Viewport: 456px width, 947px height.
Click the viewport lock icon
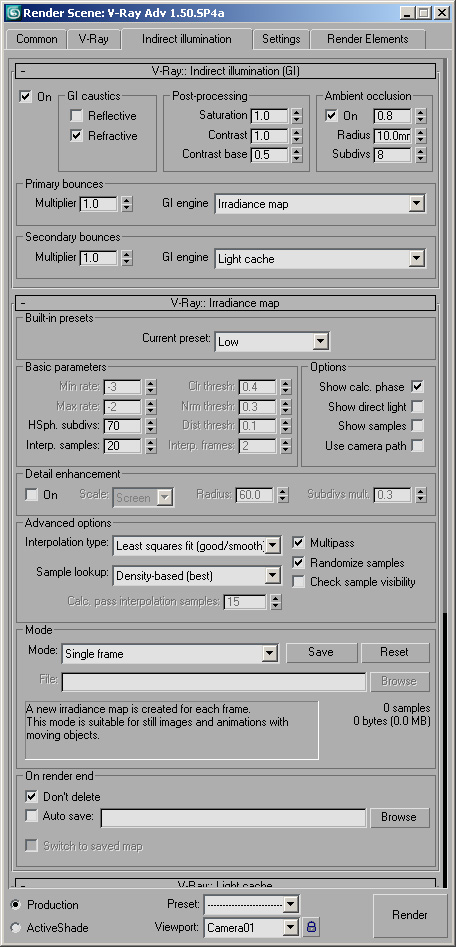tap(311, 926)
